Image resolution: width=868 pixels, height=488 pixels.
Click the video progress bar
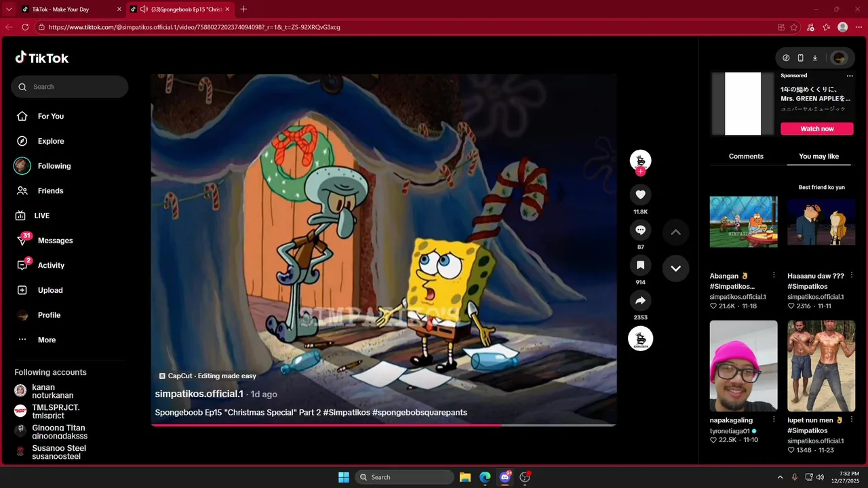[383, 425]
